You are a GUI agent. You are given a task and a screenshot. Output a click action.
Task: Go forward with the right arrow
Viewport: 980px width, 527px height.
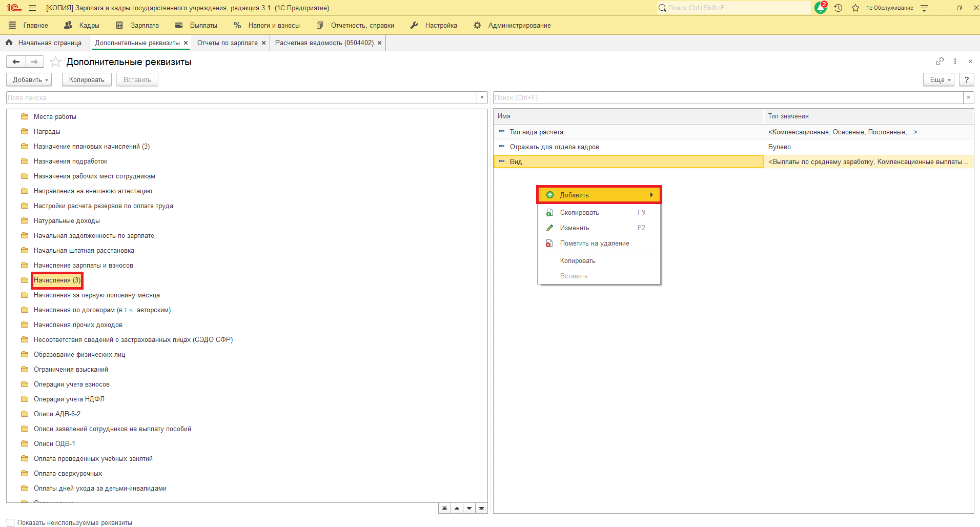click(x=34, y=62)
